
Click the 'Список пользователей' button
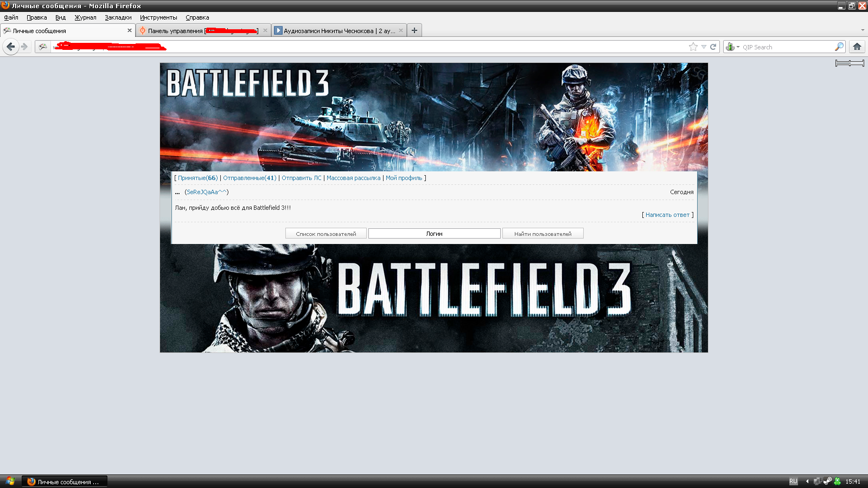(x=326, y=234)
